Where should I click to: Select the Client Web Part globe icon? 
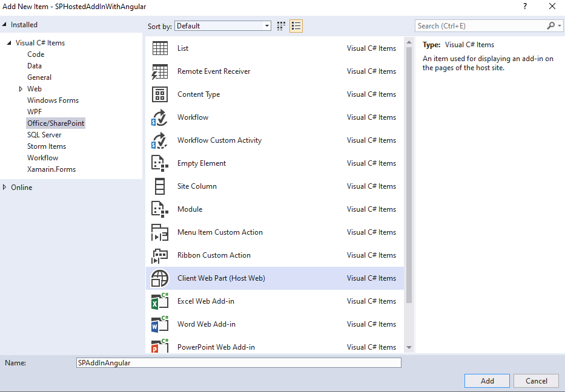(x=160, y=278)
